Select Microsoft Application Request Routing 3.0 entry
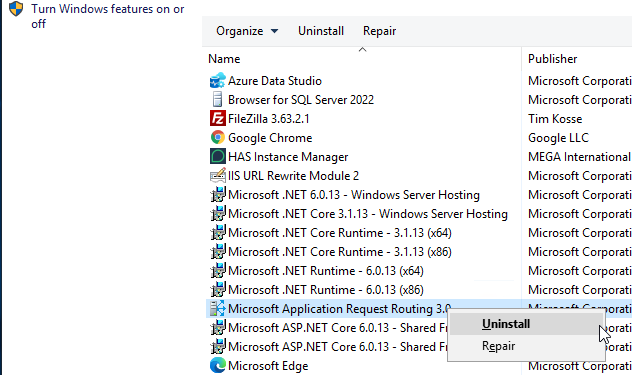 pos(339,308)
